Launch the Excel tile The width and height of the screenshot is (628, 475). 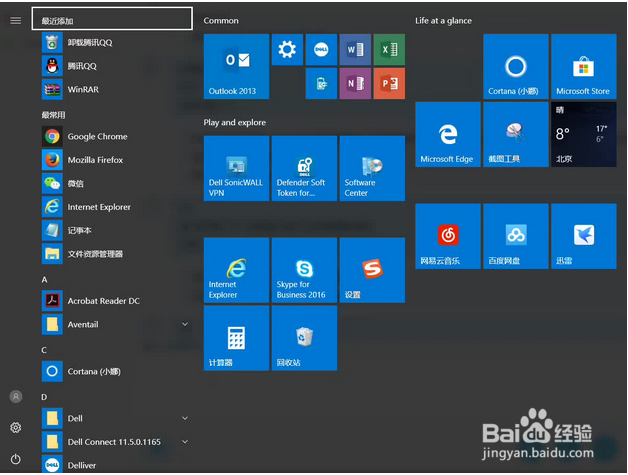click(389, 50)
